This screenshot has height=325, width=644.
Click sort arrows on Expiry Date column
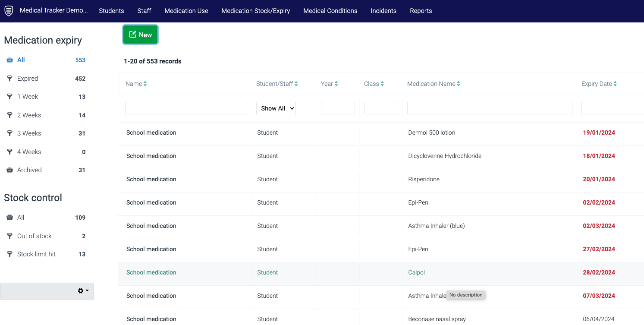pos(615,84)
